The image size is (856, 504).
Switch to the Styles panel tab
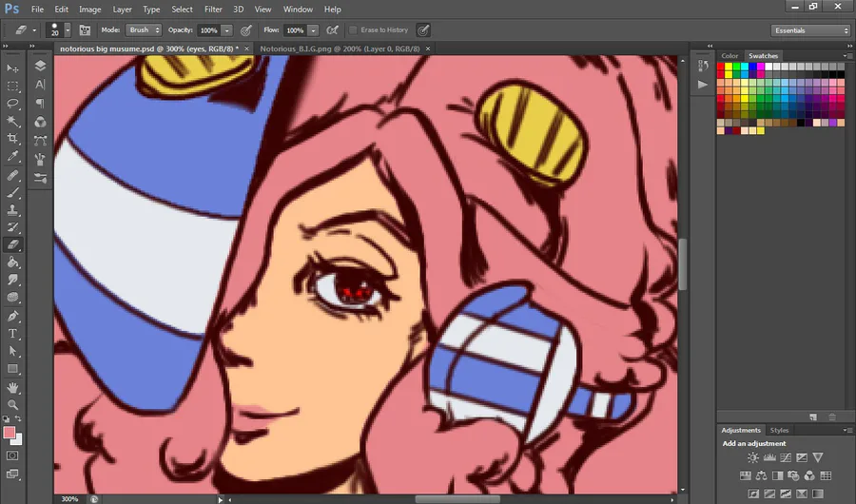tap(779, 430)
